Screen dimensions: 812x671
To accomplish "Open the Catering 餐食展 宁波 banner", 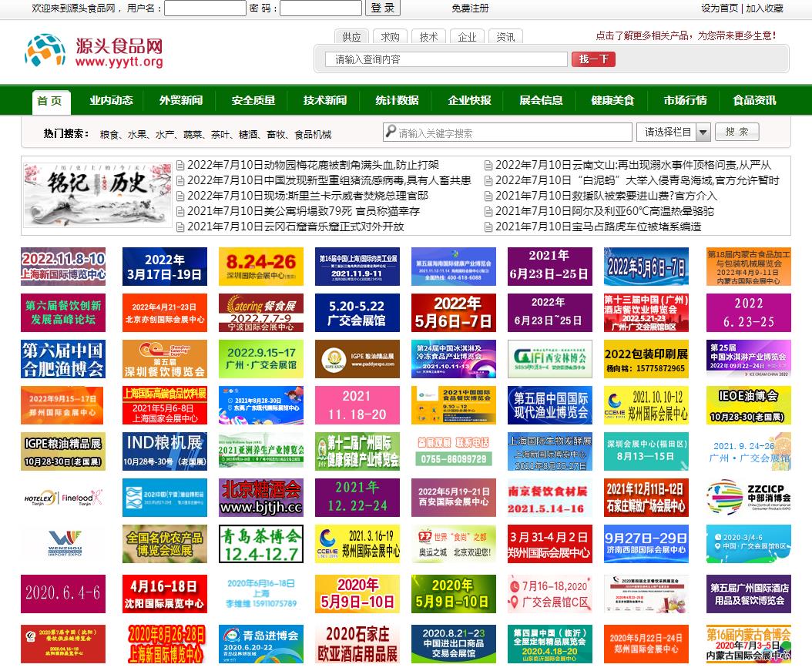I will [x=261, y=313].
